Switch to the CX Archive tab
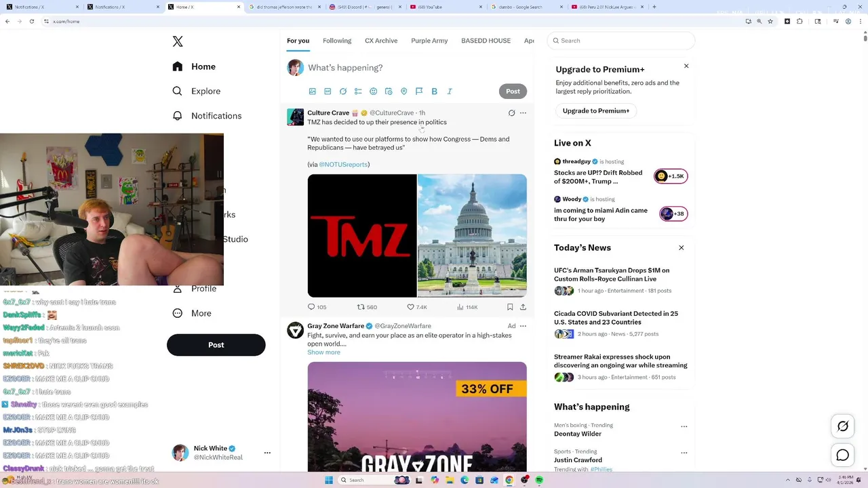 (381, 41)
